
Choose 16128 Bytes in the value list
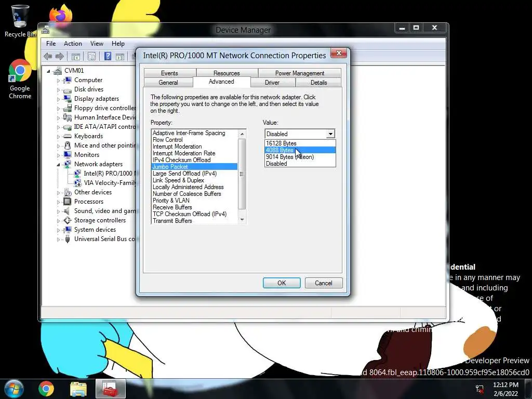pyautogui.click(x=300, y=143)
